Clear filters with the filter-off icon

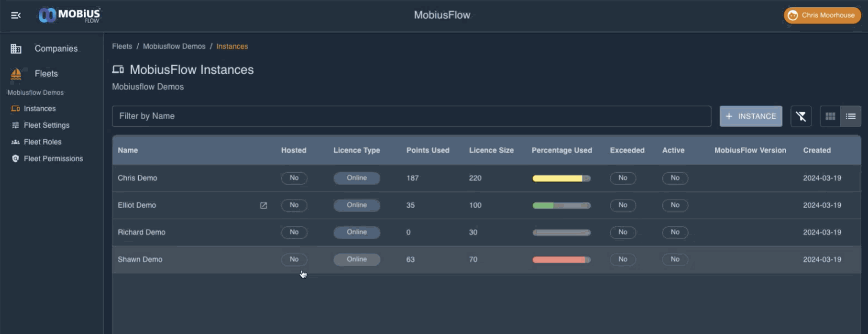point(801,116)
